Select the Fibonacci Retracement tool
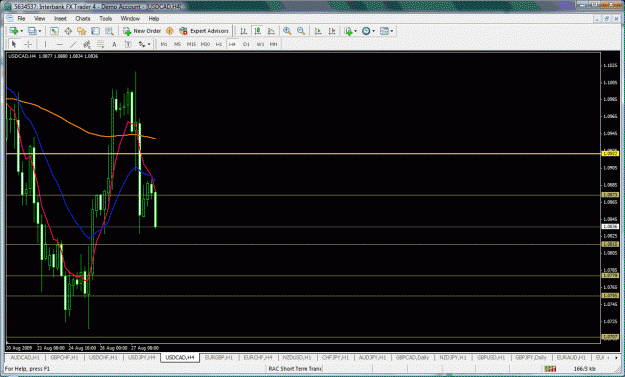 coord(100,44)
